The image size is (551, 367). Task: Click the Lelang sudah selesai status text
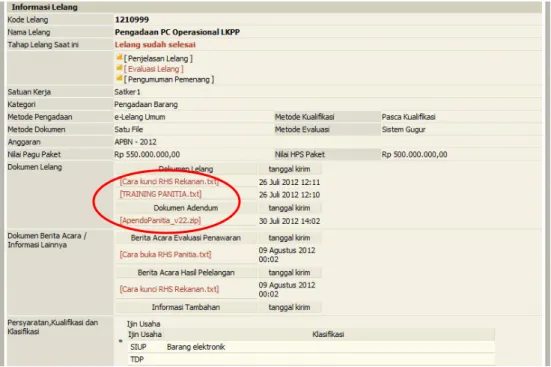(155, 45)
